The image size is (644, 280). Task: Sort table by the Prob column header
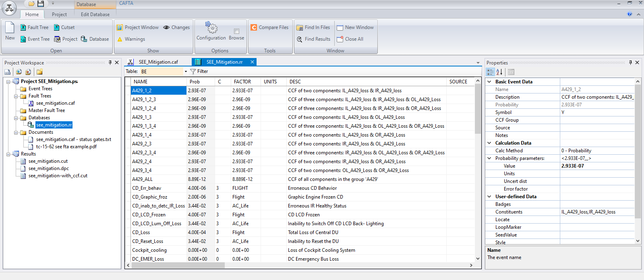(200, 82)
